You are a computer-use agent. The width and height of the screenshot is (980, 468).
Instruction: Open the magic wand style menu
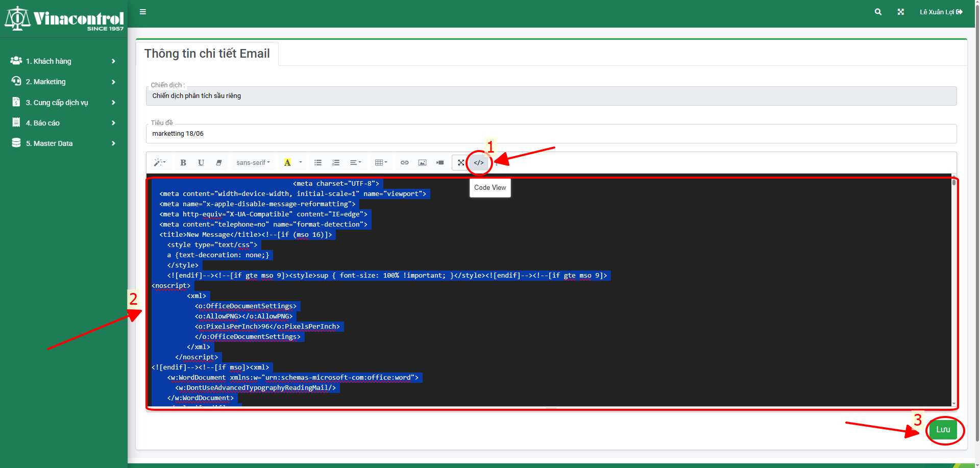click(x=160, y=163)
